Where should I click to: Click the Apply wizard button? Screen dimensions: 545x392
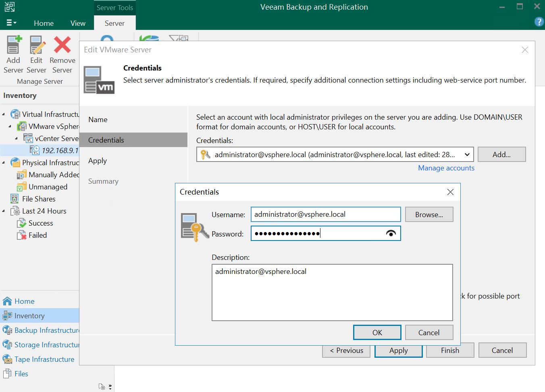pyautogui.click(x=399, y=351)
